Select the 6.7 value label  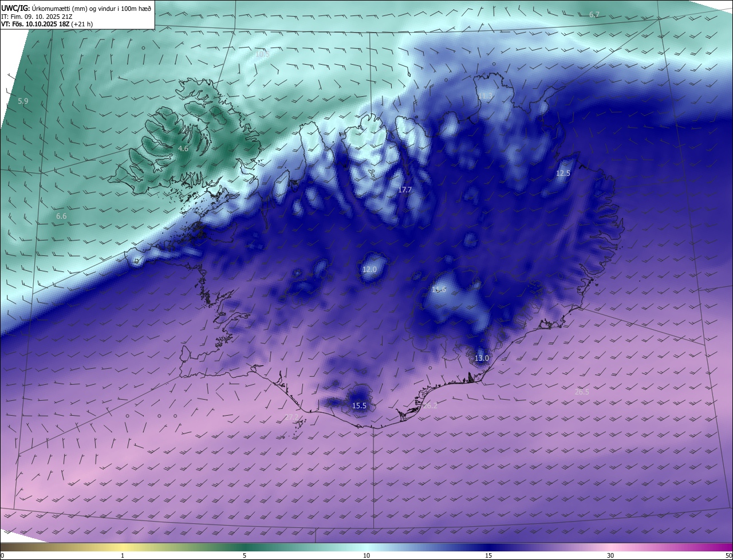pyautogui.click(x=594, y=14)
